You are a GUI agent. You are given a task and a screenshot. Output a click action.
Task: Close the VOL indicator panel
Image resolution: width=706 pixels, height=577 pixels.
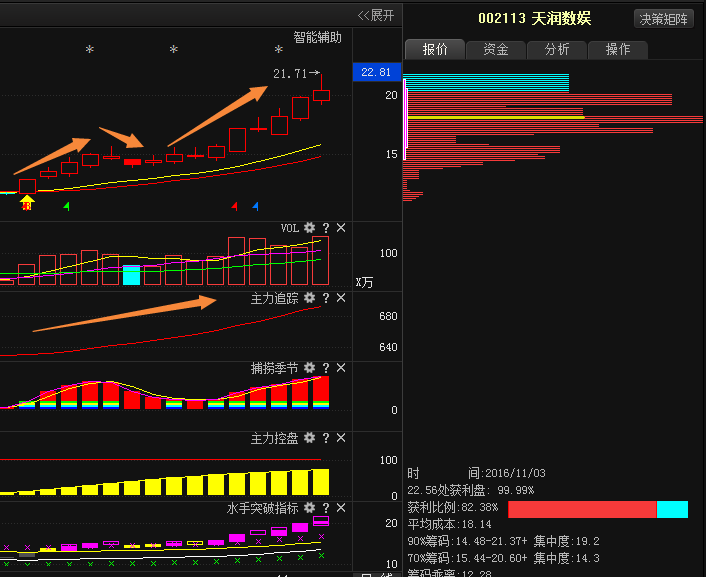pos(341,228)
